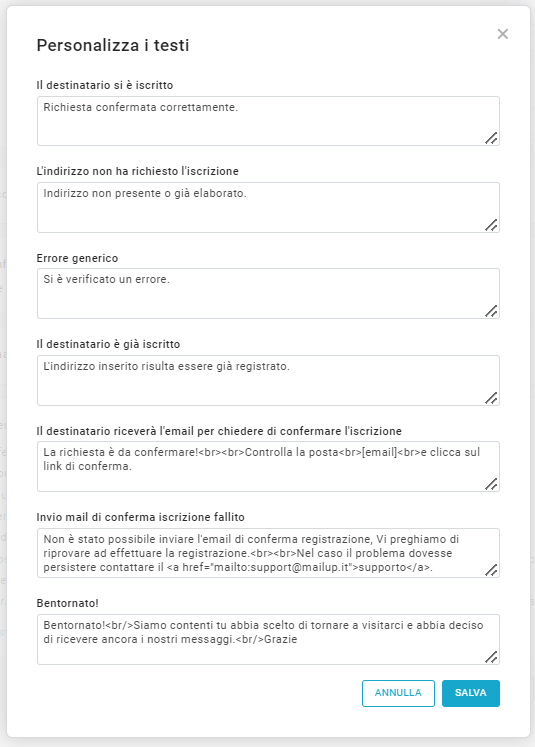This screenshot has width=535, height=747.
Task: Click resize grip of Bentornato textarea
Action: tap(491, 656)
